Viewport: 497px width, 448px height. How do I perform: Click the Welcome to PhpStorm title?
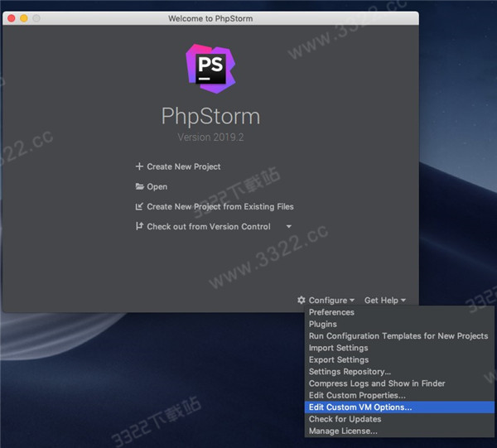pyautogui.click(x=210, y=18)
